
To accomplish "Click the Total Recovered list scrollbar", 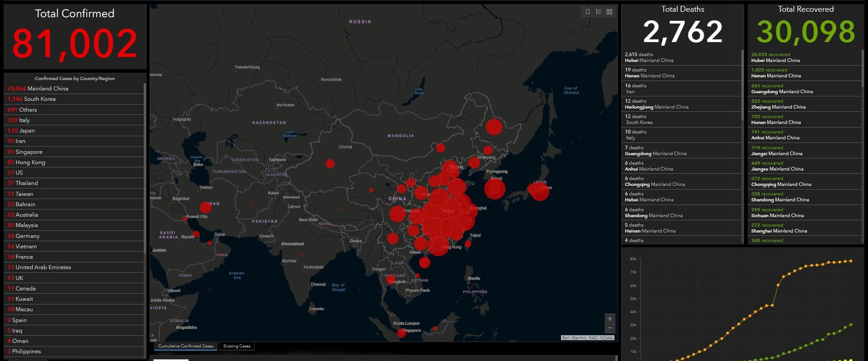I will pyautogui.click(x=863, y=68).
